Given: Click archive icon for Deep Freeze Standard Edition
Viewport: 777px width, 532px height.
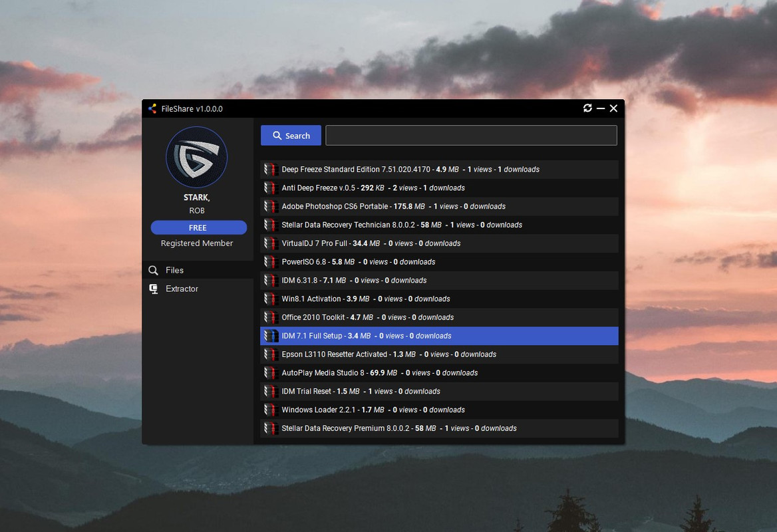Looking at the screenshot, I should coord(271,170).
